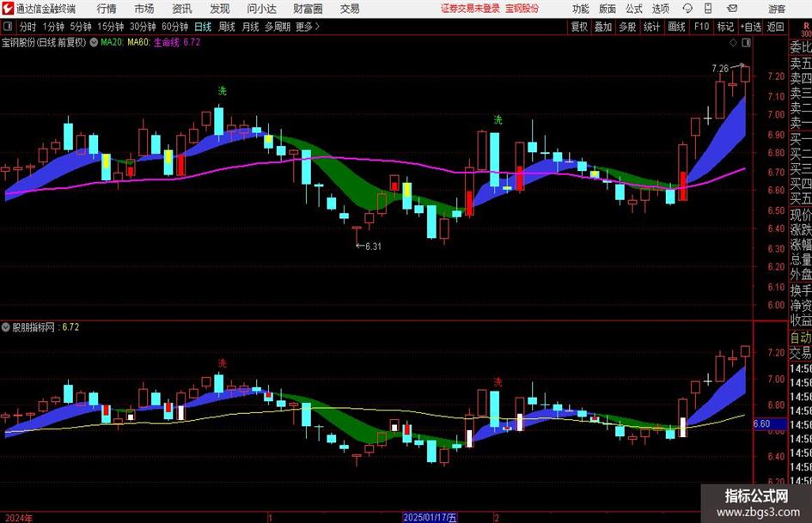
Task: Click the 通达信 red logo icon
Action: pyautogui.click(x=8, y=9)
